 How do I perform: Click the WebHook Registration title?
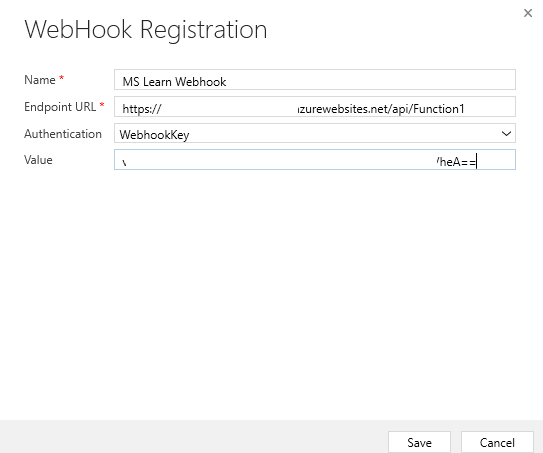pos(146,30)
